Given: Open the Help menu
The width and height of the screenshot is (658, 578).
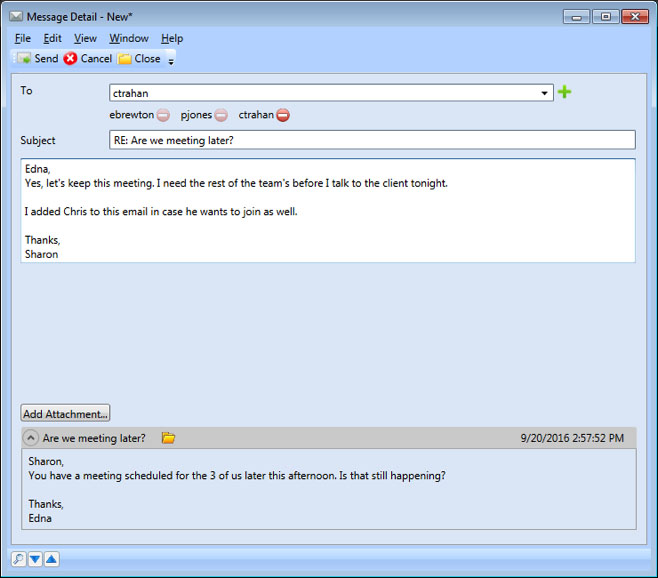Looking at the screenshot, I should [x=172, y=38].
